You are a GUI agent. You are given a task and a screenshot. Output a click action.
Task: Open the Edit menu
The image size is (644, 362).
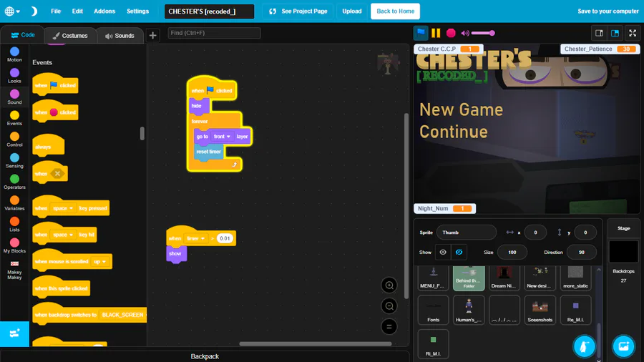tap(77, 11)
